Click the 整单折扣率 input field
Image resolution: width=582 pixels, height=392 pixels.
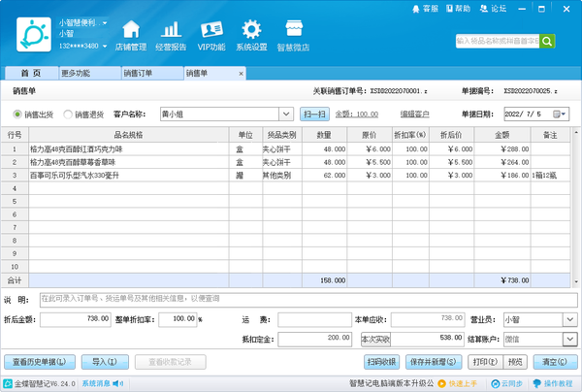point(178,319)
